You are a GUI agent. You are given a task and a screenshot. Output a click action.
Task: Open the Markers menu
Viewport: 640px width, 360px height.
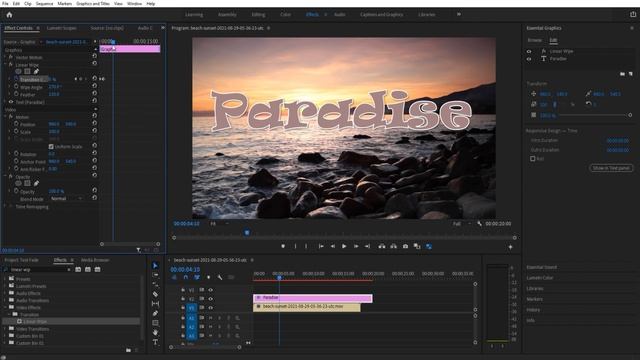tap(64, 3)
